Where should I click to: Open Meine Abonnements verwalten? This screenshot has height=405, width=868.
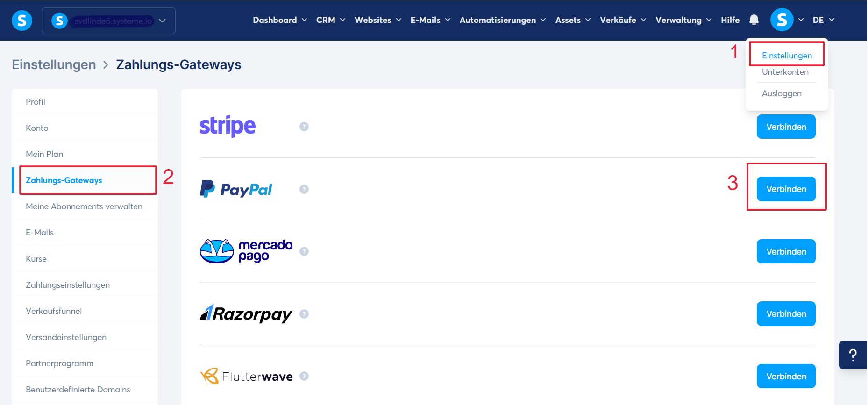(x=85, y=206)
